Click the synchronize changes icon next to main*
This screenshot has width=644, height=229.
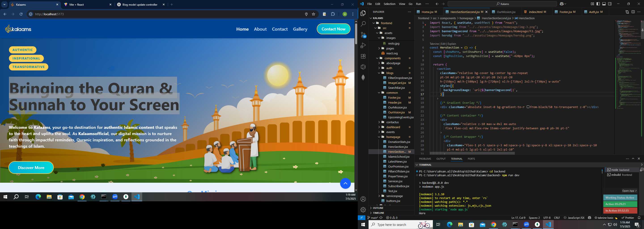381,218
